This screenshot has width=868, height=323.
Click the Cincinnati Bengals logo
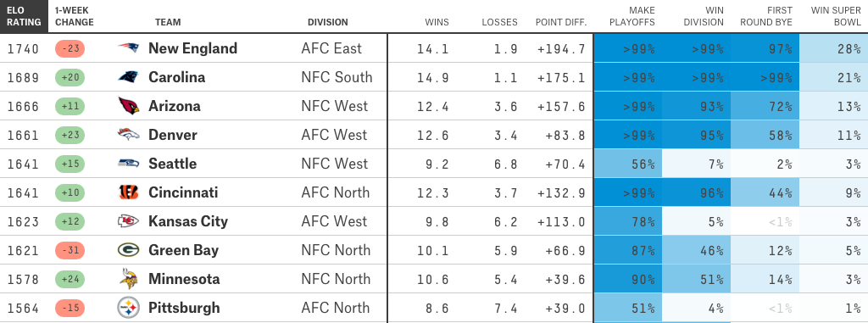point(128,192)
